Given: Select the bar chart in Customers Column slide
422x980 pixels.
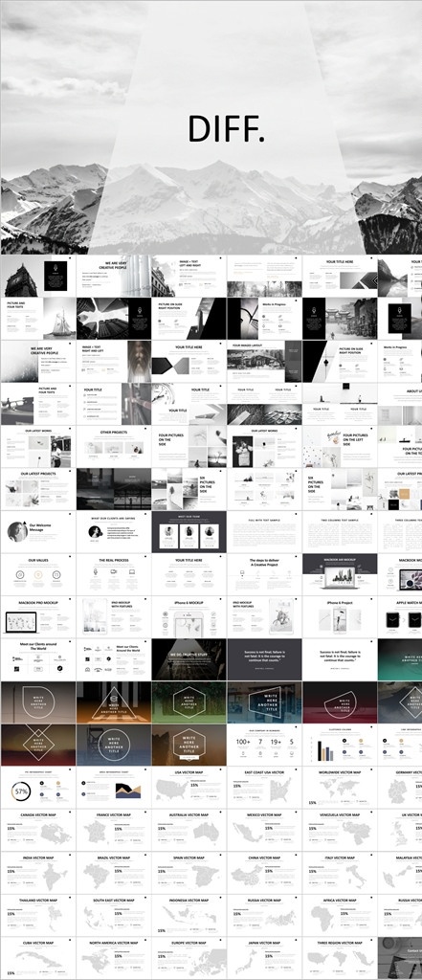Looking at the screenshot, I should coord(327,750).
